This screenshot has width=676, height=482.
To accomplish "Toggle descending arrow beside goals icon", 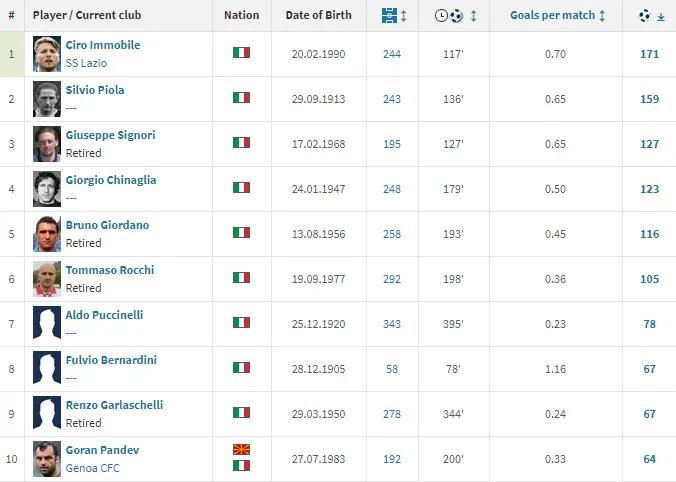I will click(661, 17).
